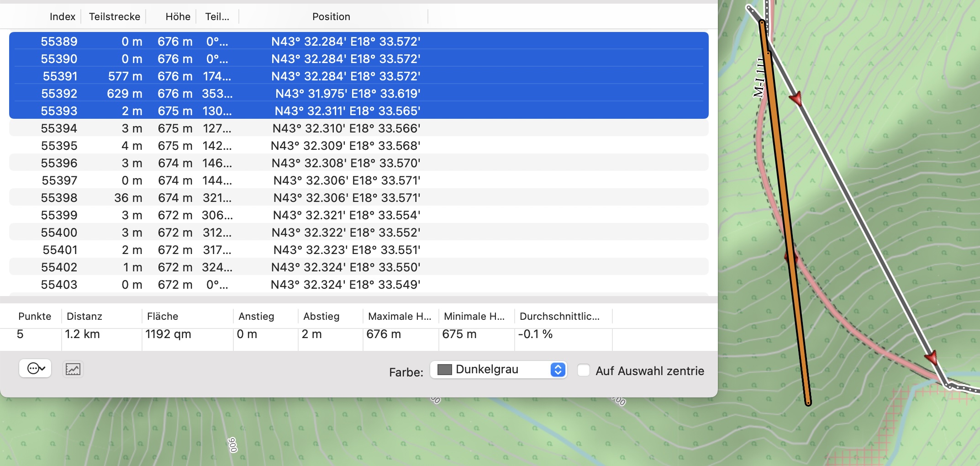Open the ellipsis actions menu button
Viewport: 980px width, 466px height.
[35, 368]
